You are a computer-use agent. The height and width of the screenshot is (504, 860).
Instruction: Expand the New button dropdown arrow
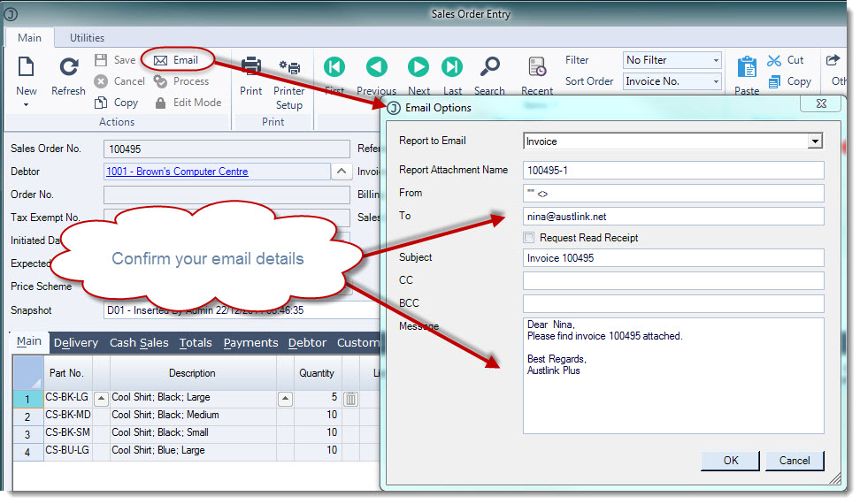[26, 104]
